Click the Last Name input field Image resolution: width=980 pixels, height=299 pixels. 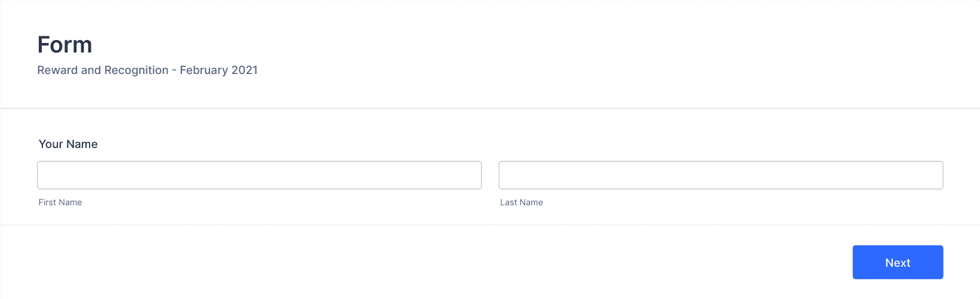click(x=720, y=175)
